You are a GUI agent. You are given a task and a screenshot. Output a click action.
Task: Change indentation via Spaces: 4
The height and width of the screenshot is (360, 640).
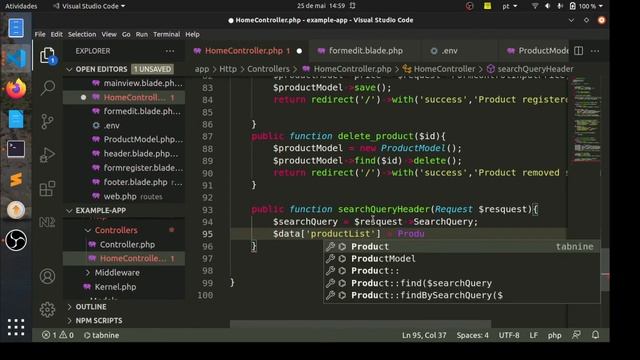point(472,335)
